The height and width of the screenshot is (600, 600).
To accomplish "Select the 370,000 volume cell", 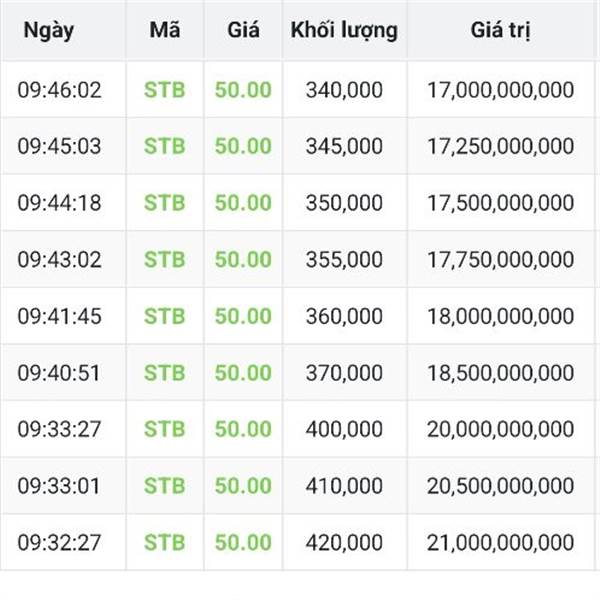I will (x=344, y=373).
